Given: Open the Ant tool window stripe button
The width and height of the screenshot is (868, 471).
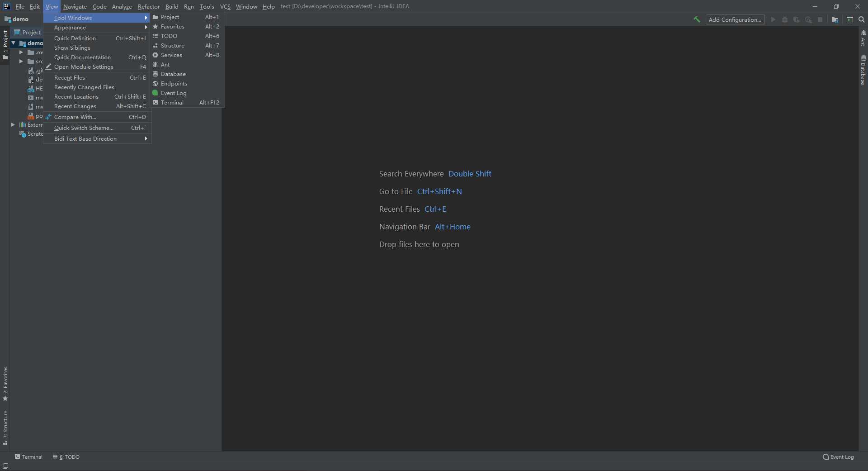Looking at the screenshot, I should pos(863,38).
